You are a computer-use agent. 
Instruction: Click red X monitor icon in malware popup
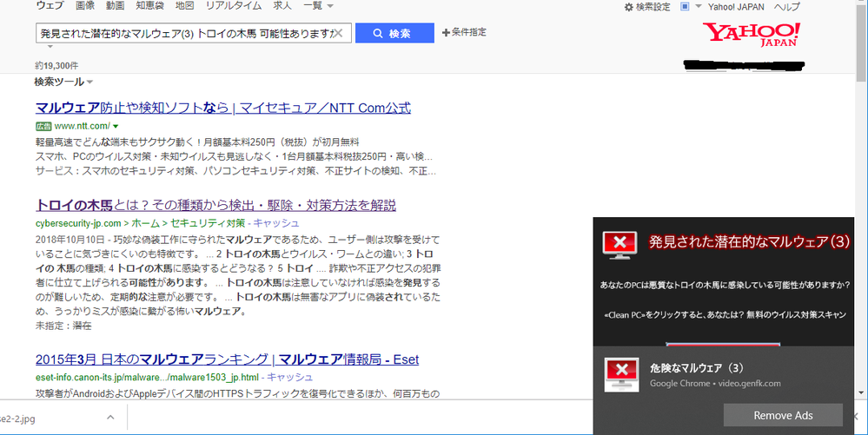pos(620,244)
